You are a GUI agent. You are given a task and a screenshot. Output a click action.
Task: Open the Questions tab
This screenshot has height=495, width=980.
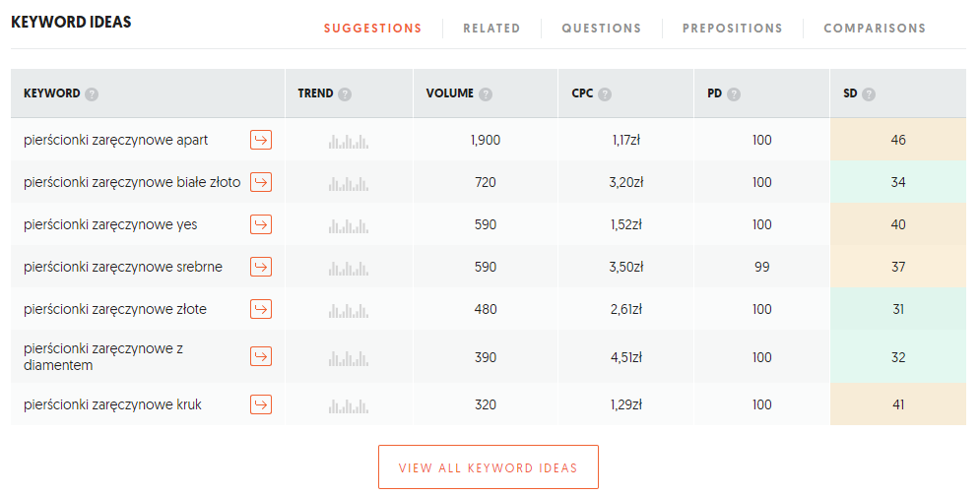[601, 29]
